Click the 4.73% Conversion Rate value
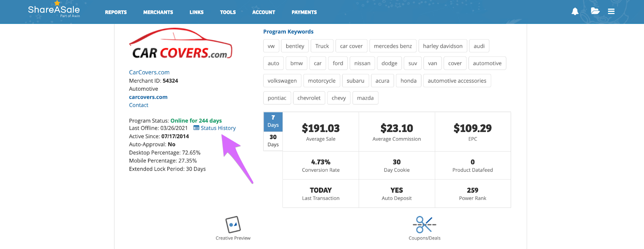Image resolution: width=644 pixels, height=249 pixels. point(321,162)
